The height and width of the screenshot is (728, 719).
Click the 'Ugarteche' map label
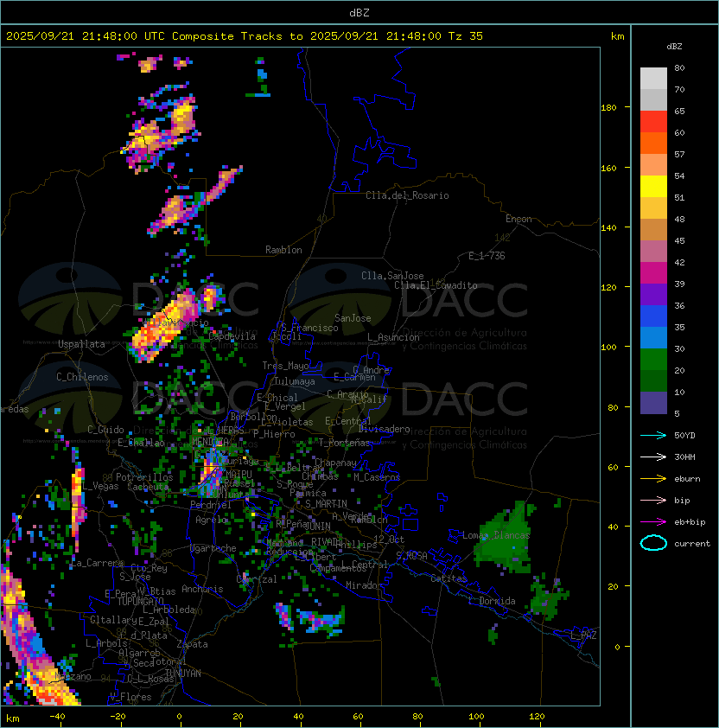[213, 548]
